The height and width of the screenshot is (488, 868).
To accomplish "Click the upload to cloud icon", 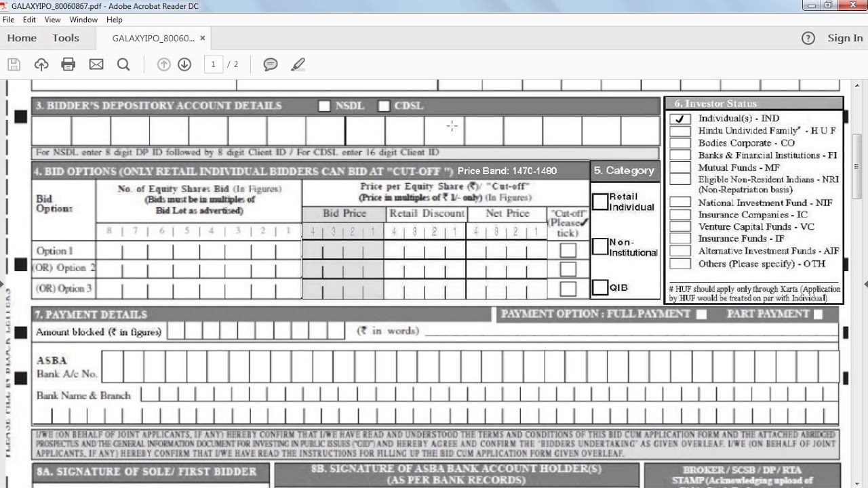I will 41,64.
